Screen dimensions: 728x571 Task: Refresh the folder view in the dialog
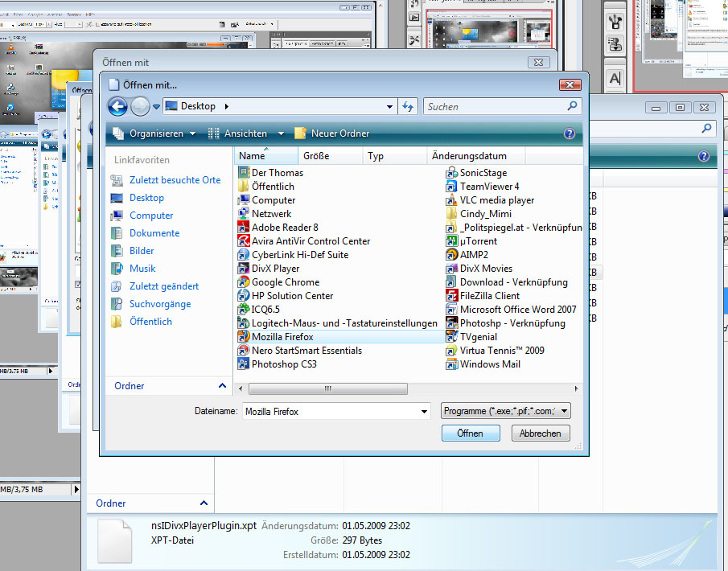tap(408, 107)
